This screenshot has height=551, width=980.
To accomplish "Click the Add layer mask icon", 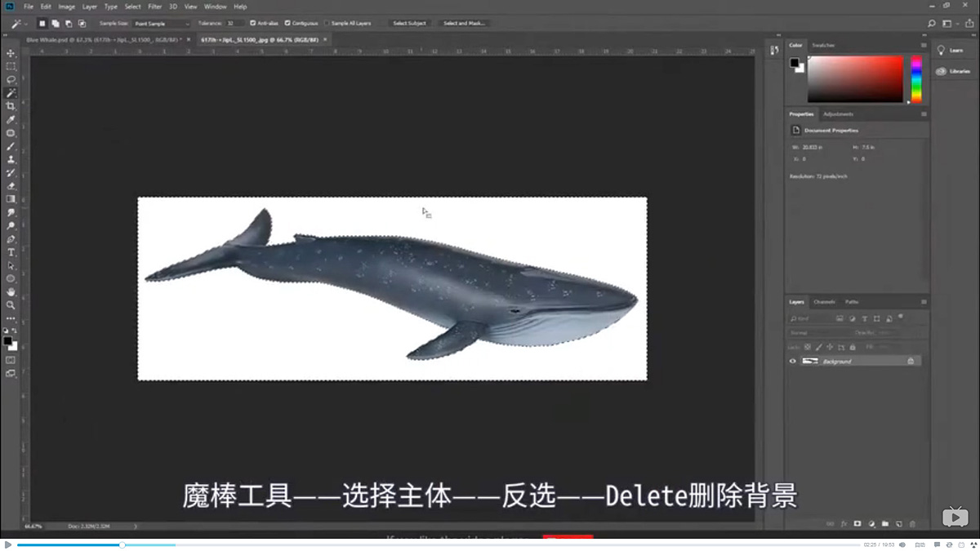I will (x=857, y=523).
